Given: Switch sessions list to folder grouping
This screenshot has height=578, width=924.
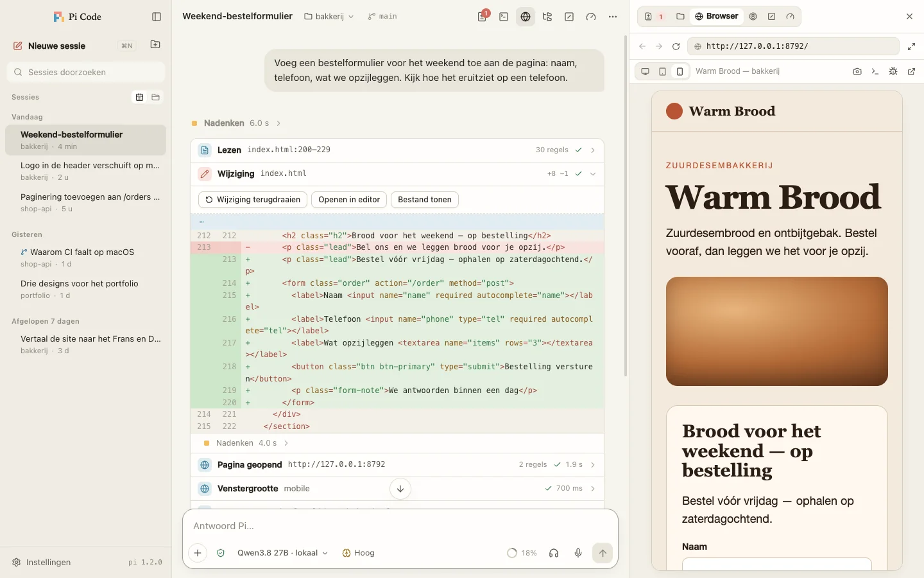Looking at the screenshot, I should tap(155, 97).
